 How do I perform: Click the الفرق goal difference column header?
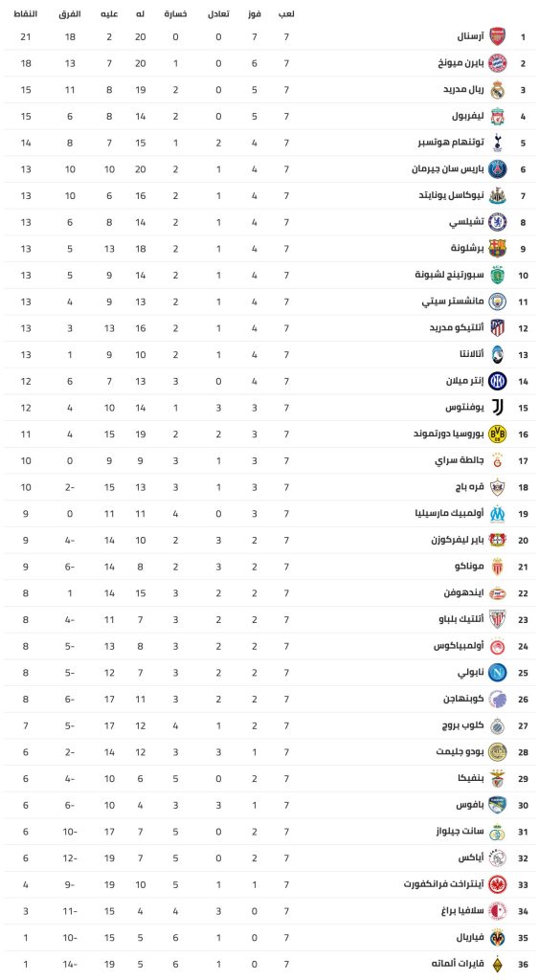69,13
